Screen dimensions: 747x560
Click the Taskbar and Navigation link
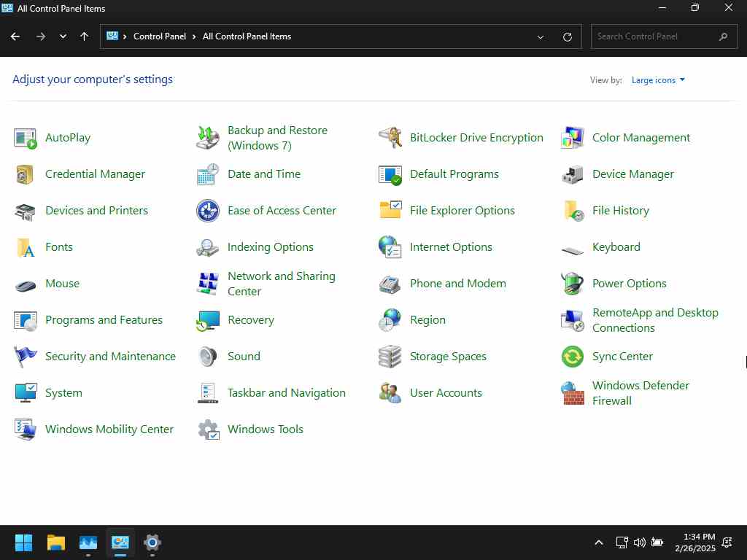(x=286, y=393)
